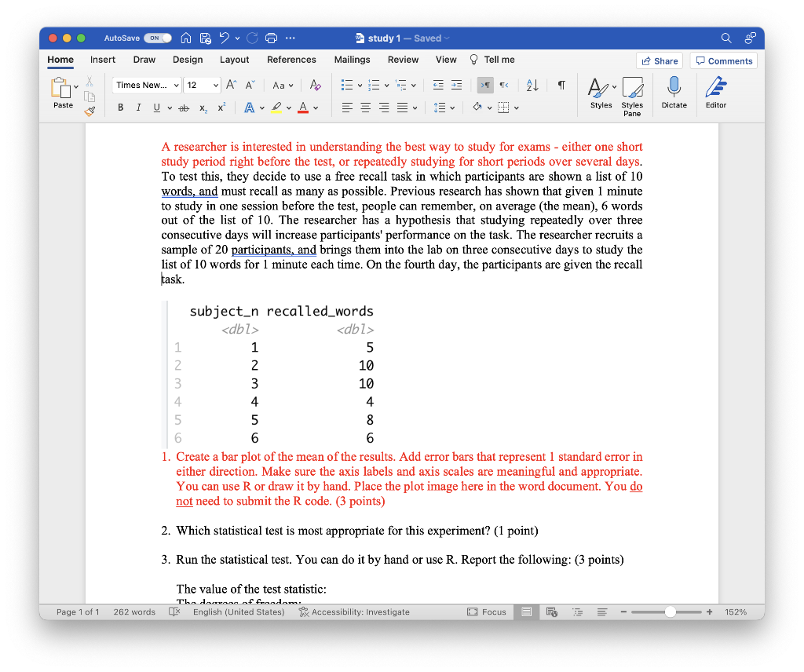Switch to the References ribbon tab

click(x=292, y=59)
